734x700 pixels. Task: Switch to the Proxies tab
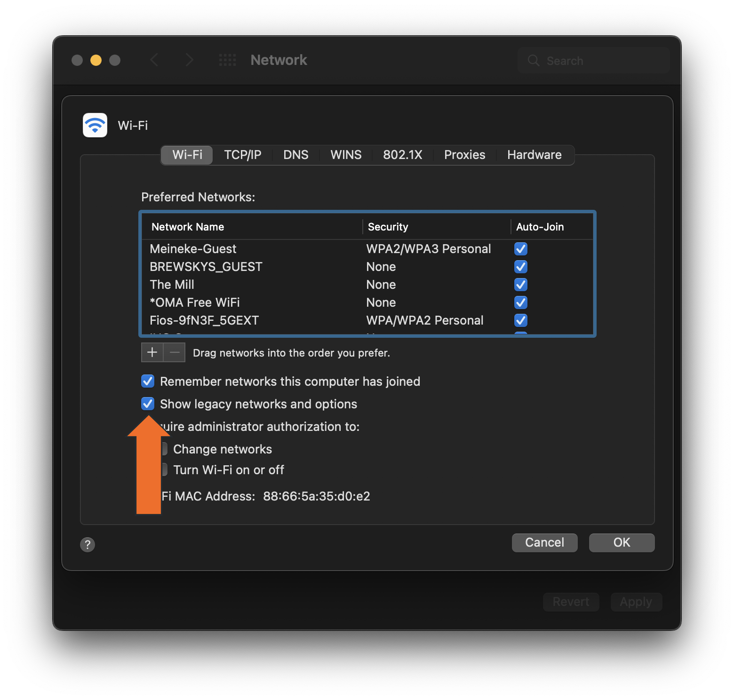click(x=464, y=155)
